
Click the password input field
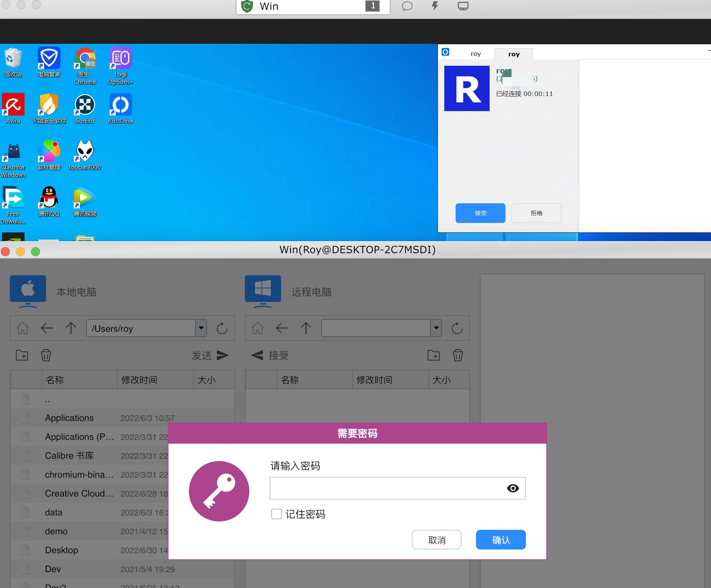387,488
